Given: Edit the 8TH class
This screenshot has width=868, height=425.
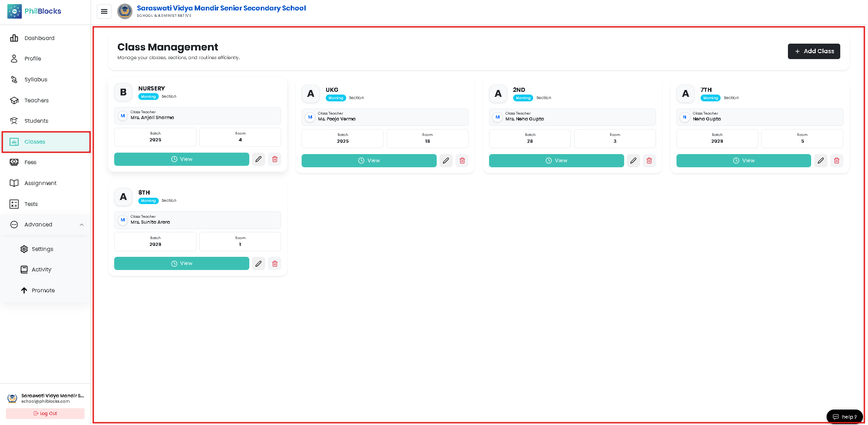Looking at the screenshot, I should point(258,264).
